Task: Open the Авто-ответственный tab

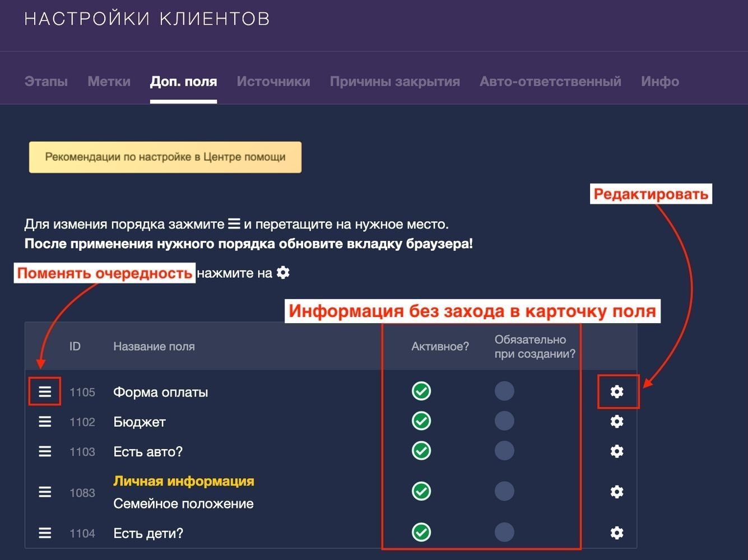Action: point(550,81)
